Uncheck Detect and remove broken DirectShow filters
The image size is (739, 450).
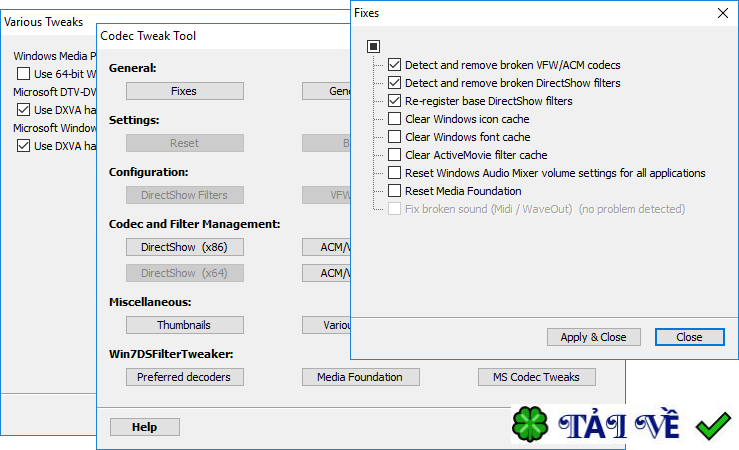pos(394,83)
